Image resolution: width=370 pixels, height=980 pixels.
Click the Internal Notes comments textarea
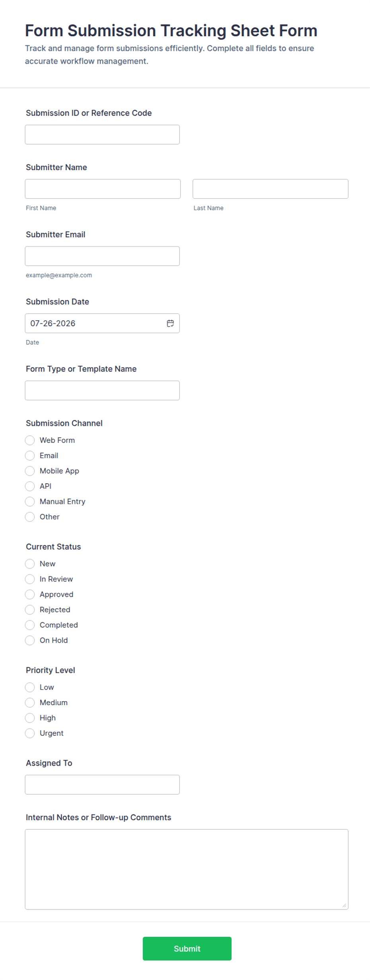point(187,869)
